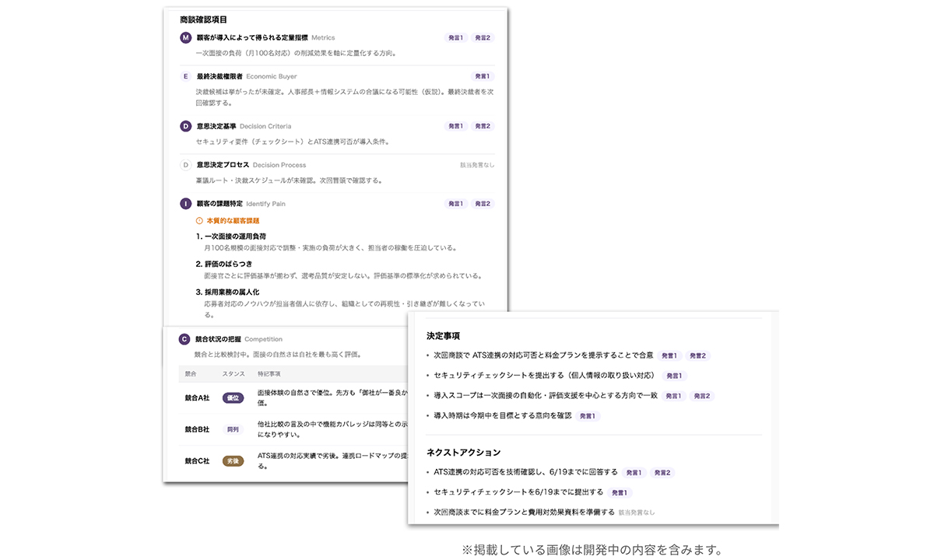Click the pain item 1. 一次面接の運用負荷
The image size is (934, 560).
coord(231,236)
